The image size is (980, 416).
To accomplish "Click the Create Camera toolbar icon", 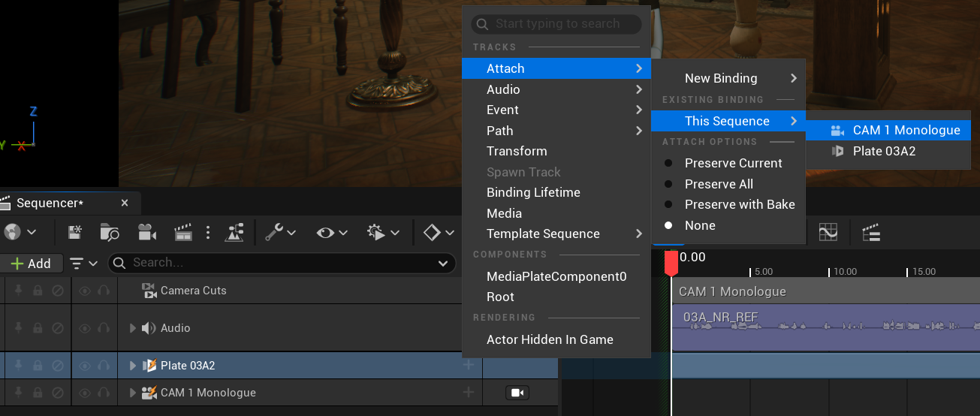I will 147,233.
